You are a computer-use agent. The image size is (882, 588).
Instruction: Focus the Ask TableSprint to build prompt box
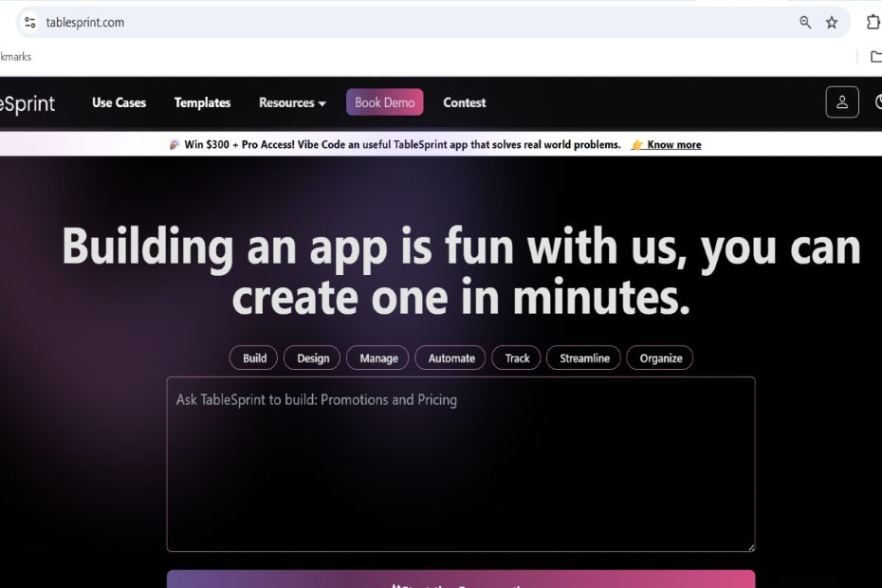tap(461, 464)
